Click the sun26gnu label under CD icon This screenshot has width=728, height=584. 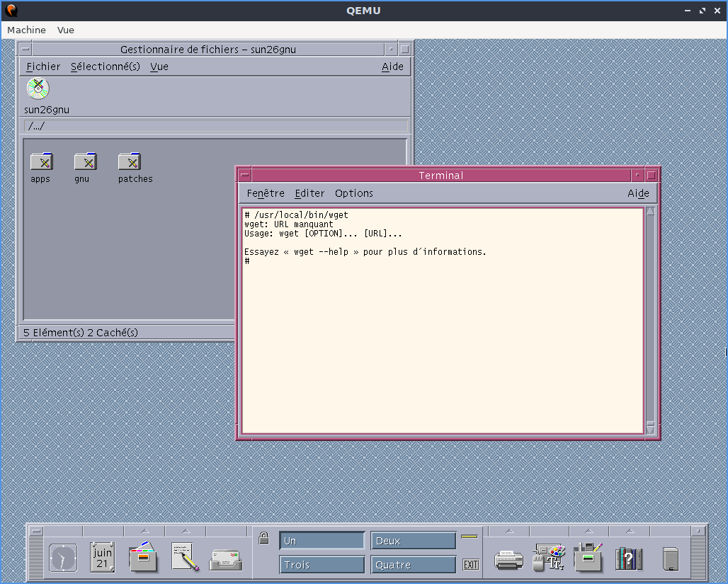click(47, 110)
